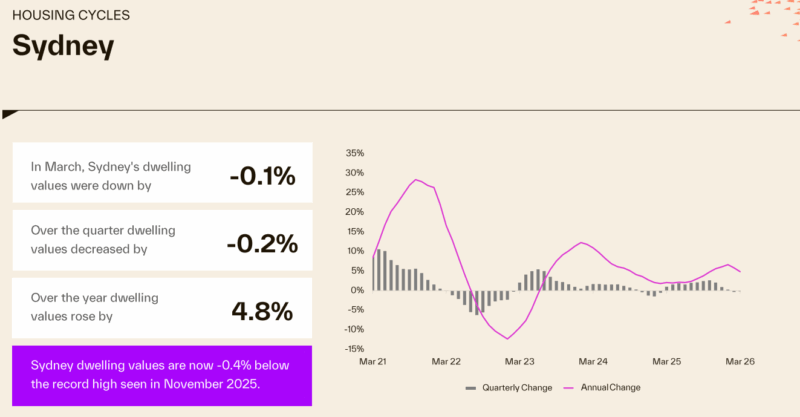Viewport: 800px width, 417px height.
Task: Click the Quarterly Change legend gray marker
Action: 471,387
